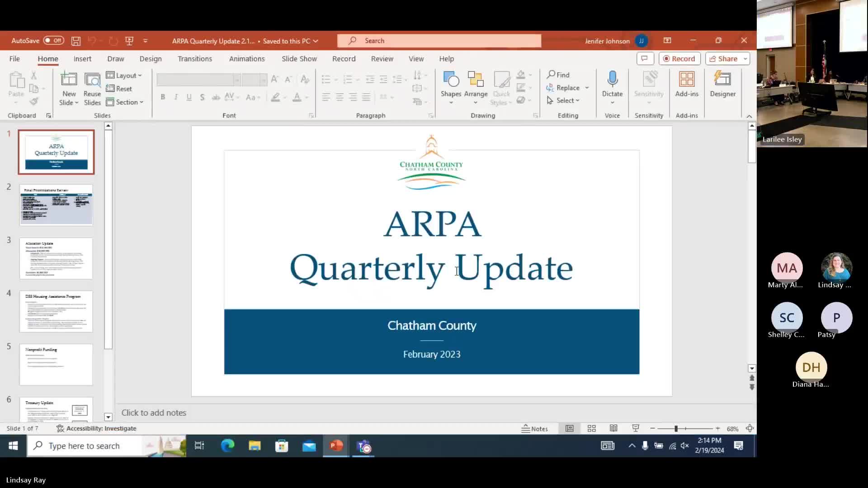Toggle AutoSave switch
Viewport: 868px width, 488px height.
click(53, 41)
